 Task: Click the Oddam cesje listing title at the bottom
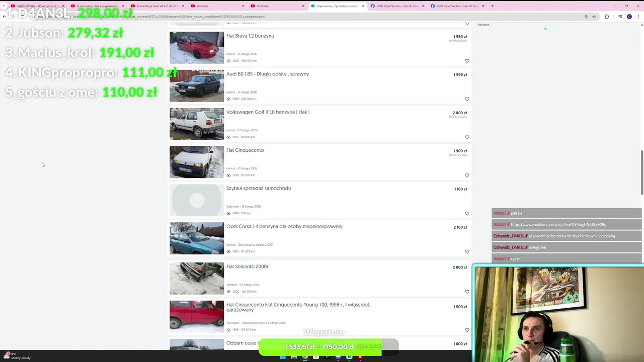pos(242,343)
